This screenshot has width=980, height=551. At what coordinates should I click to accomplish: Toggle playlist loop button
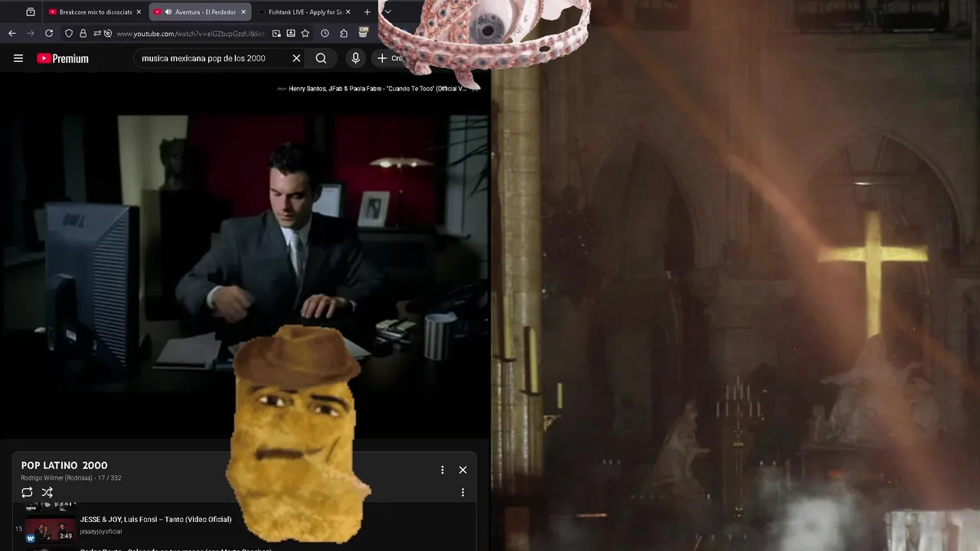point(27,492)
